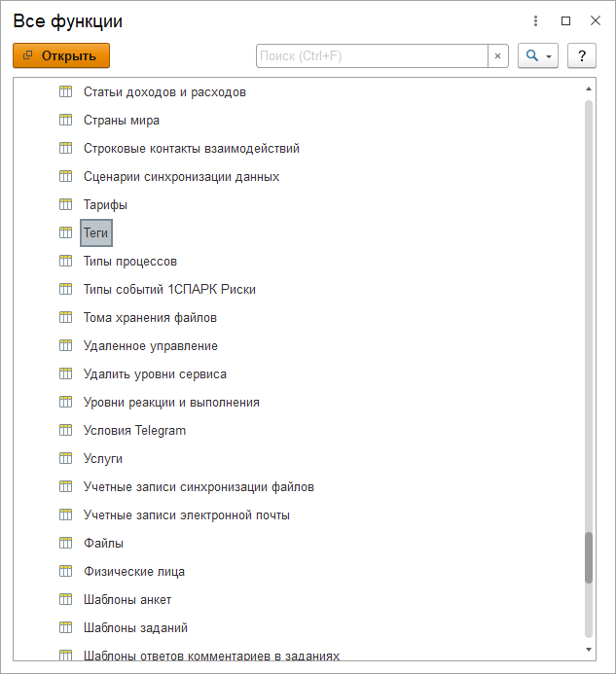Image resolution: width=616 pixels, height=674 pixels.
Task: Select Статьи доходов и расходов entry
Action: (164, 92)
